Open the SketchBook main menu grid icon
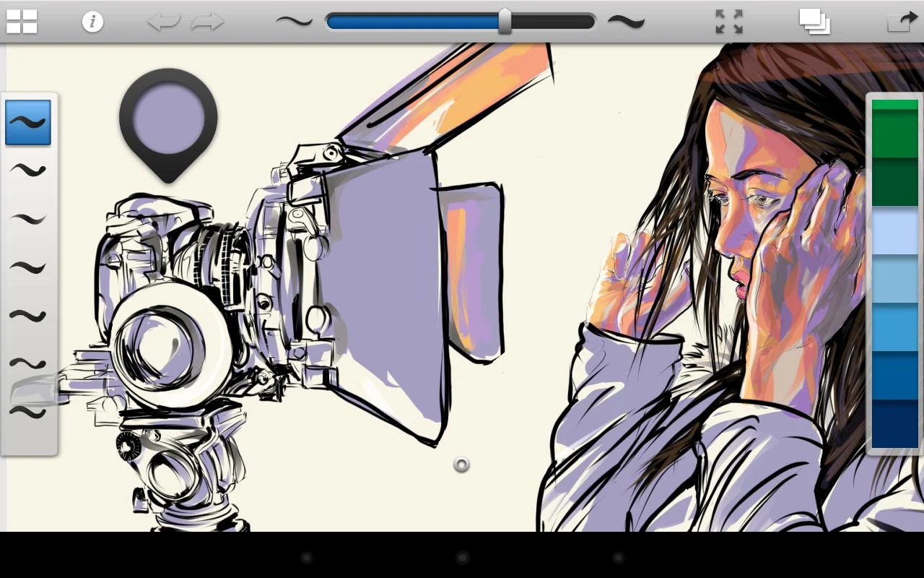The width and height of the screenshot is (924, 578). click(x=20, y=21)
